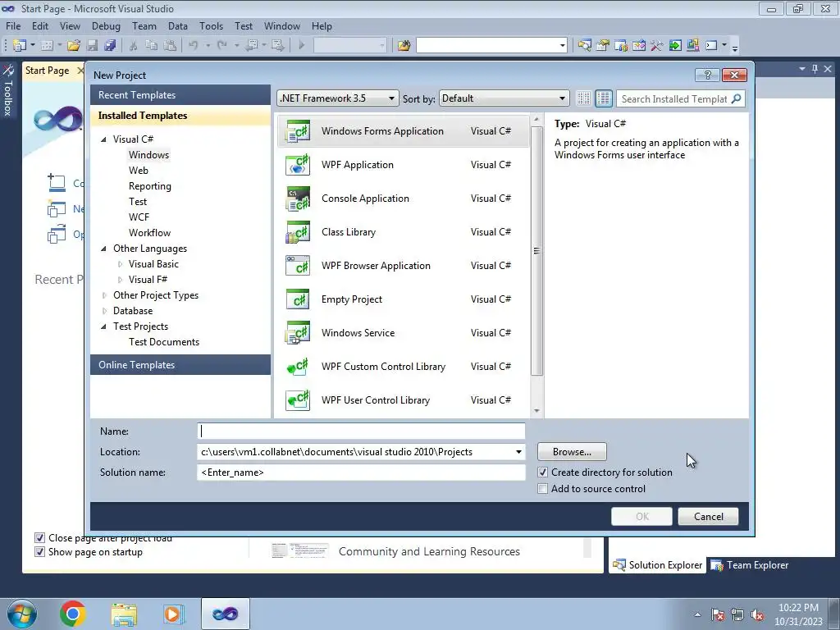Expand the Visual F# tree node

(x=120, y=280)
